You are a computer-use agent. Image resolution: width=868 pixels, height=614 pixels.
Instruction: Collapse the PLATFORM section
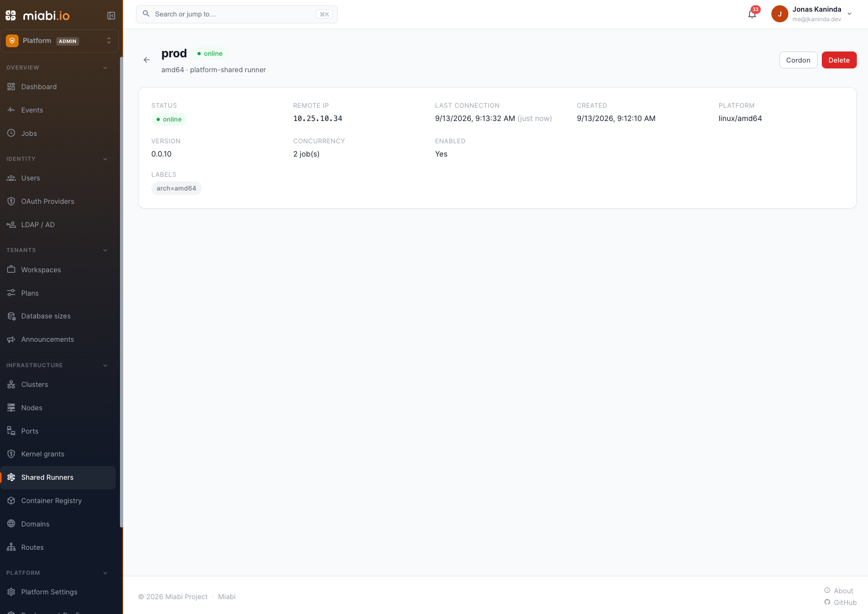pyautogui.click(x=105, y=573)
